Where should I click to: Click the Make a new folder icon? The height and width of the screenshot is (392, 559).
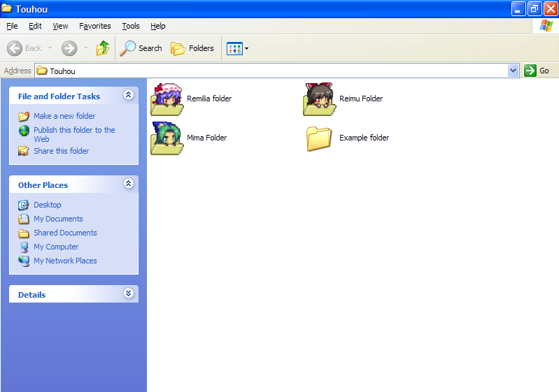click(24, 116)
